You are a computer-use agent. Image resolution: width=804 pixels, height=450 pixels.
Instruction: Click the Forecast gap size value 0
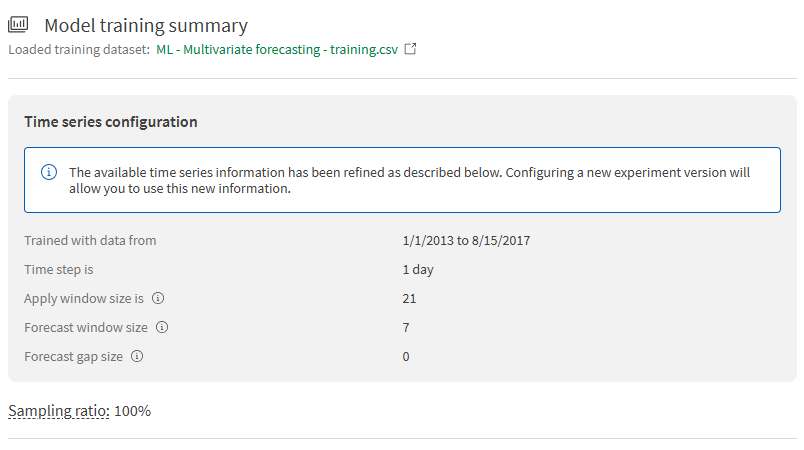(406, 356)
